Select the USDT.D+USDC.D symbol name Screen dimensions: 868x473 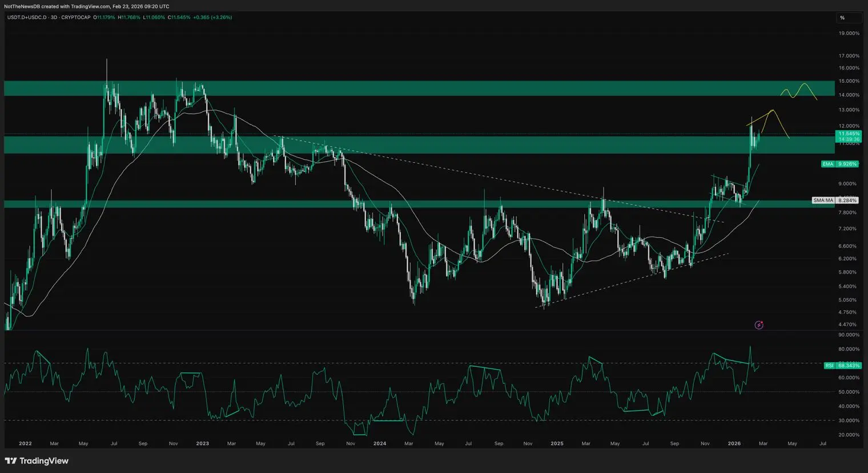pyautogui.click(x=27, y=18)
